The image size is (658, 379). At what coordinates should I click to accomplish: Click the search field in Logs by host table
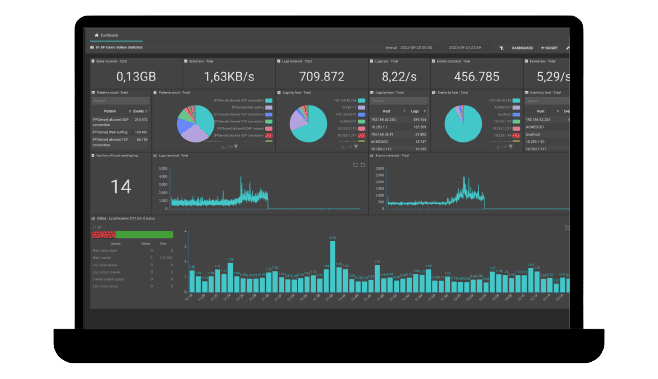point(399,101)
